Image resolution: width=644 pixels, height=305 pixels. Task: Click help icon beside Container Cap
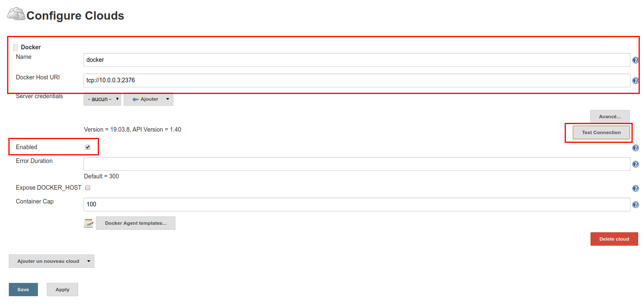click(x=635, y=205)
